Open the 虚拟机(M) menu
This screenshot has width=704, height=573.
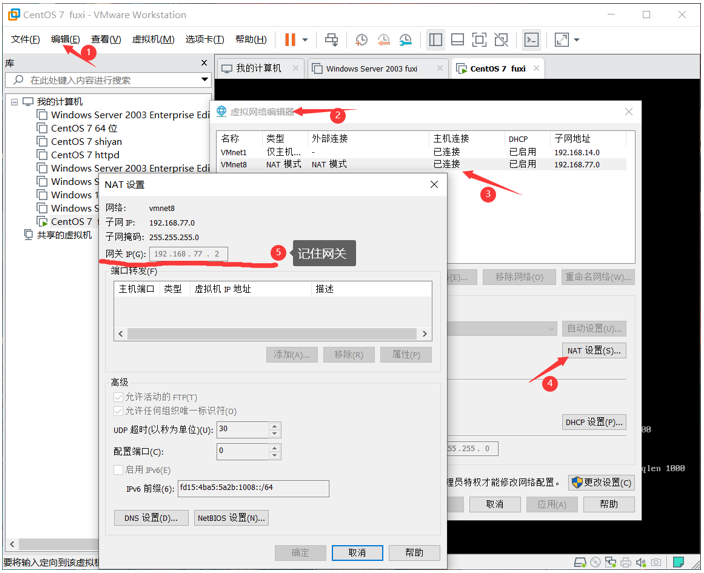click(x=153, y=40)
